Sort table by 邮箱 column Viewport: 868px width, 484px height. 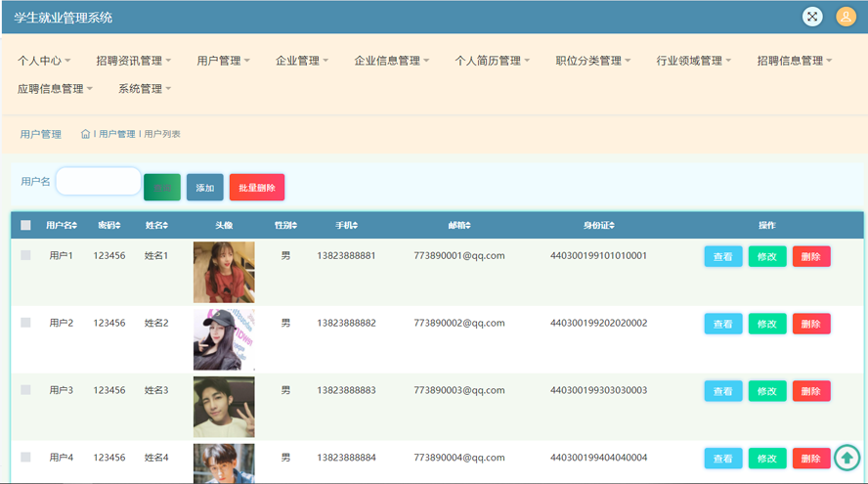[459, 226]
